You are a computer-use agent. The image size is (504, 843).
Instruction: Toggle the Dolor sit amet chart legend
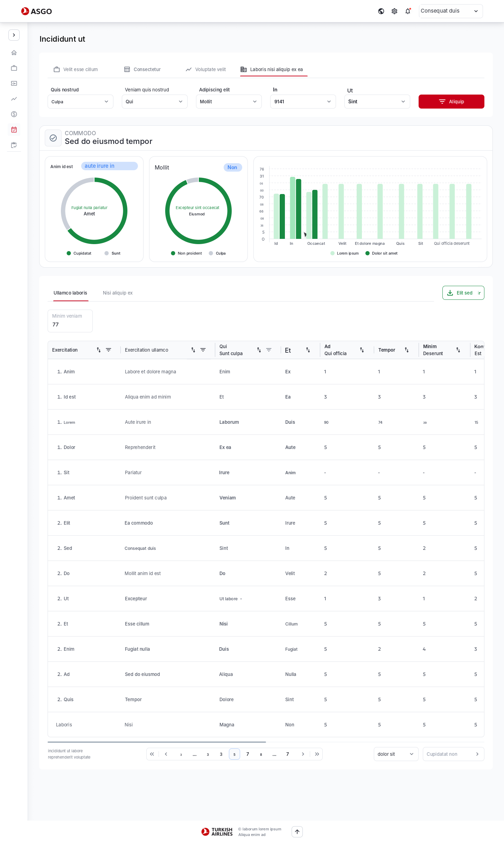pos(381,253)
